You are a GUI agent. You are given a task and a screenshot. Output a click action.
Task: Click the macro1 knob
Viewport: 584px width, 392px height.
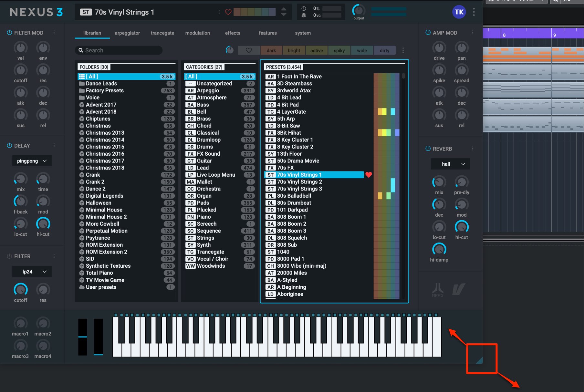(20, 323)
